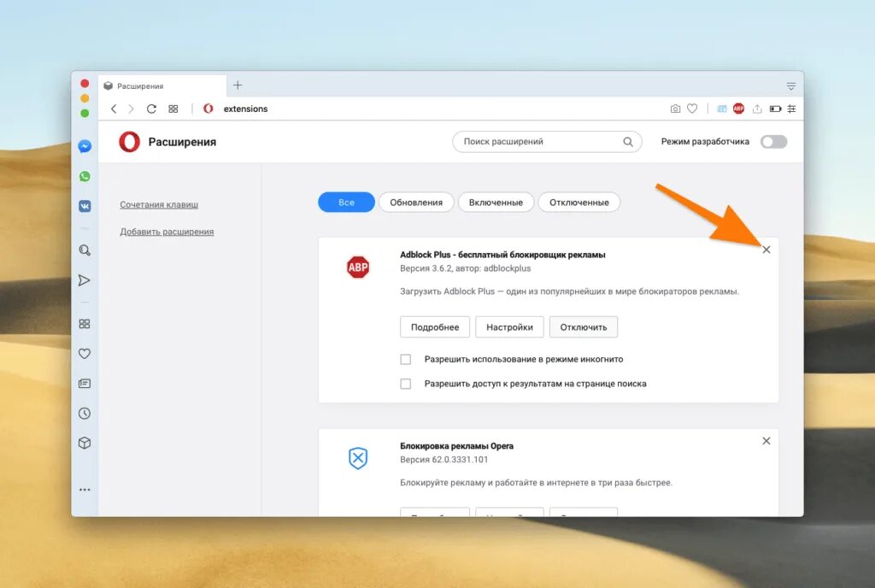Open WhatsApp in the sidebar

pos(84,176)
